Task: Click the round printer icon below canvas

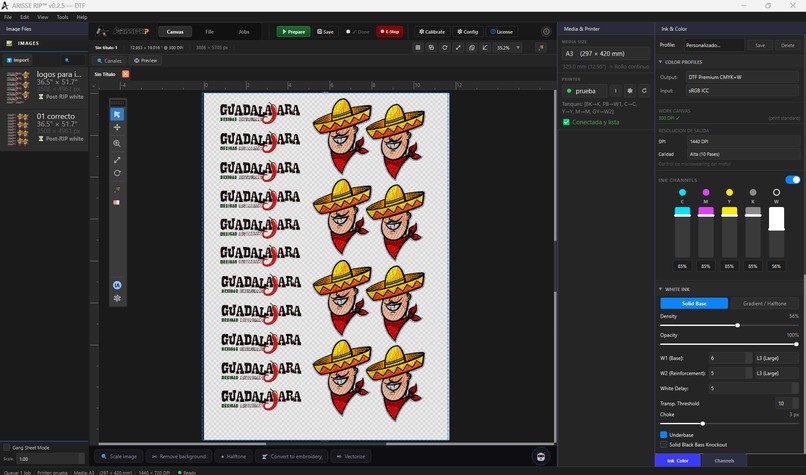Action: [x=541, y=456]
